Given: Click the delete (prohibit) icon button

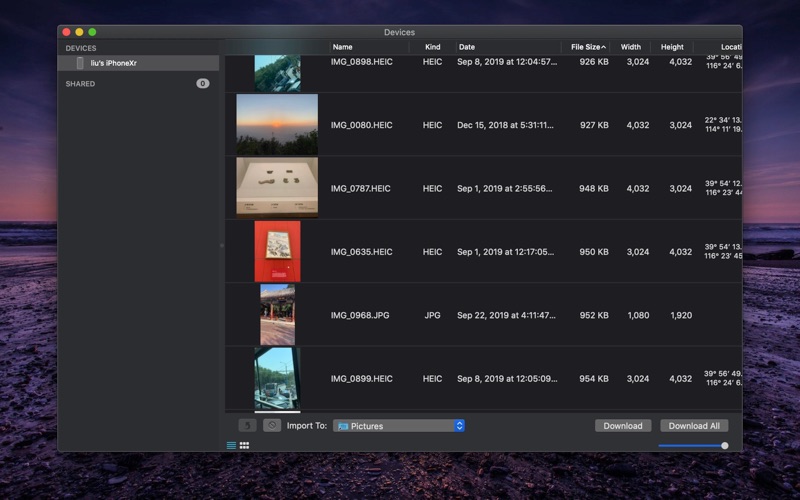Looking at the screenshot, I should pos(272,425).
